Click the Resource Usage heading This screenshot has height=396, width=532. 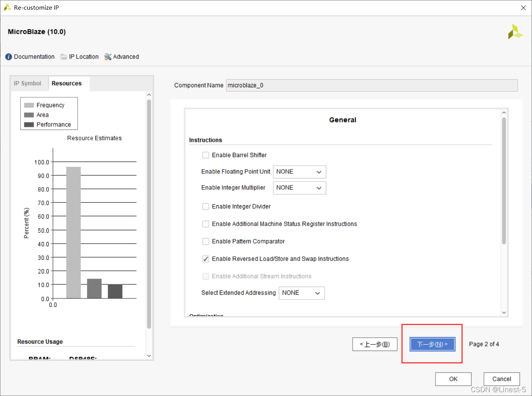point(40,342)
